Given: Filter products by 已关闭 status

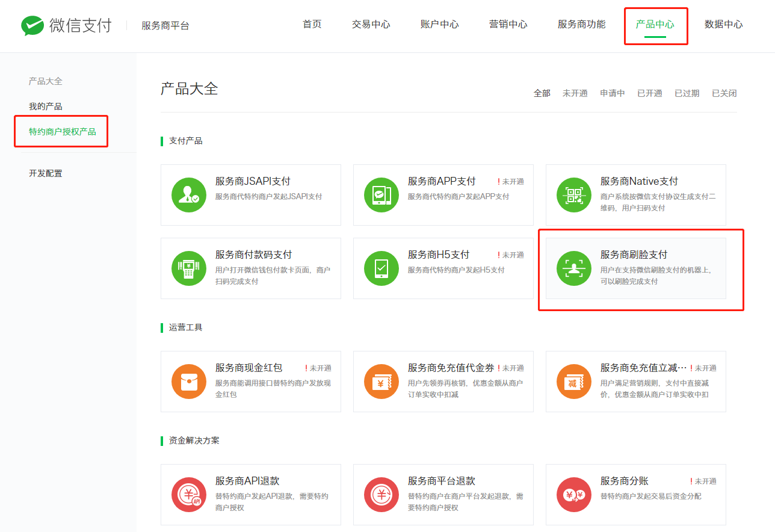Looking at the screenshot, I should [x=724, y=93].
